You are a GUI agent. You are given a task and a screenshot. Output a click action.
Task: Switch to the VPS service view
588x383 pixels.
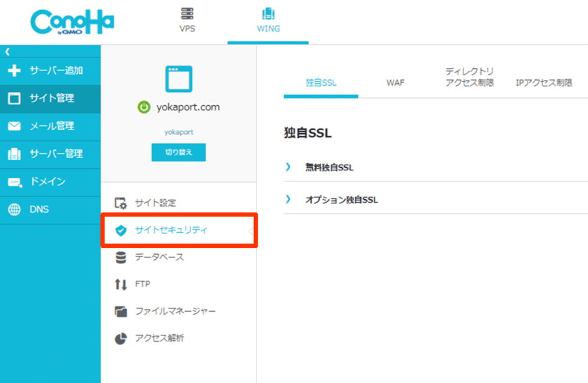click(186, 19)
